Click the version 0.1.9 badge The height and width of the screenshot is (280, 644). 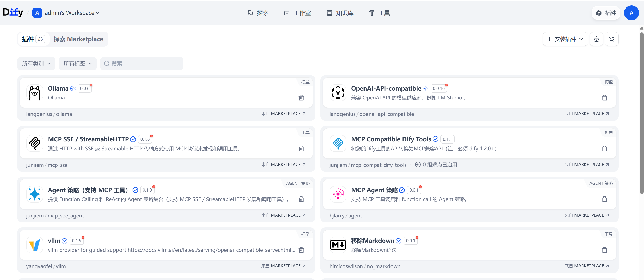pyautogui.click(x=147, y=190)
